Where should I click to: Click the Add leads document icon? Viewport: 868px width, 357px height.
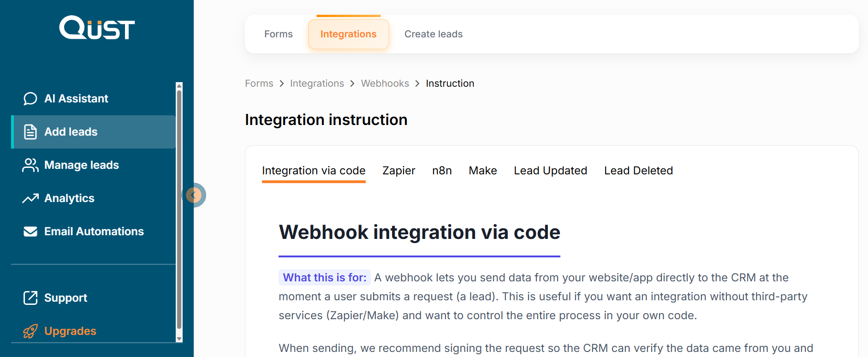pyautogui.click(x=30, y=132)
